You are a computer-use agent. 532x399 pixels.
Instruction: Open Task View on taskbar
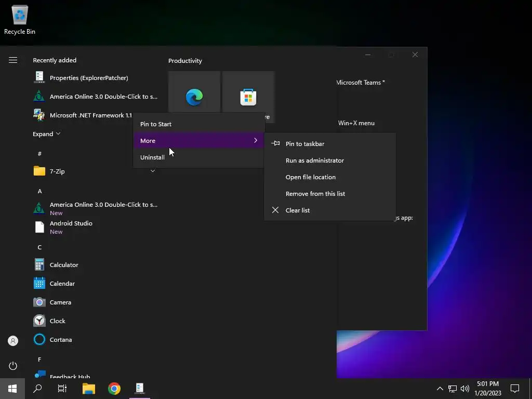[62, 389]
